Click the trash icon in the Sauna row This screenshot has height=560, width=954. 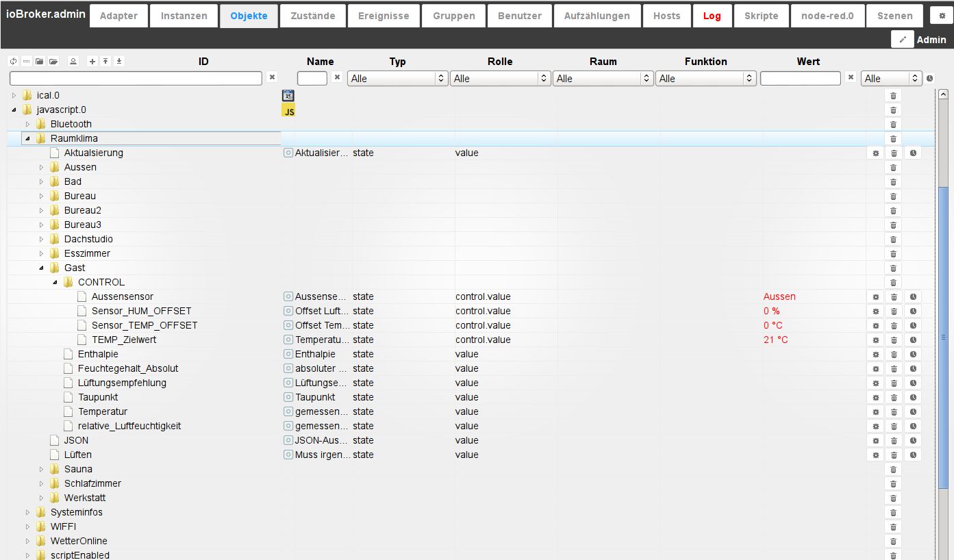click(893, 469)
